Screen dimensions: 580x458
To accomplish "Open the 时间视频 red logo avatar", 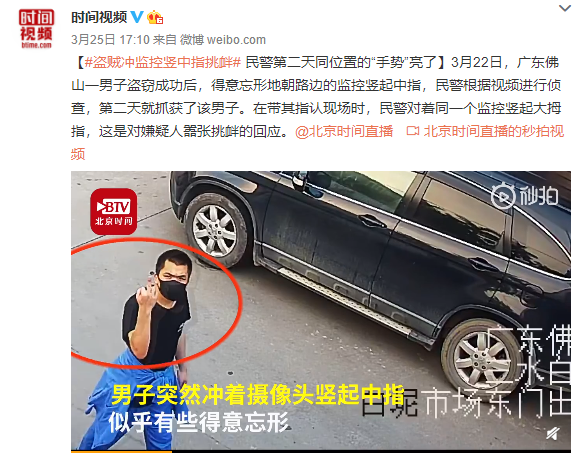I will tap(37, 28).
